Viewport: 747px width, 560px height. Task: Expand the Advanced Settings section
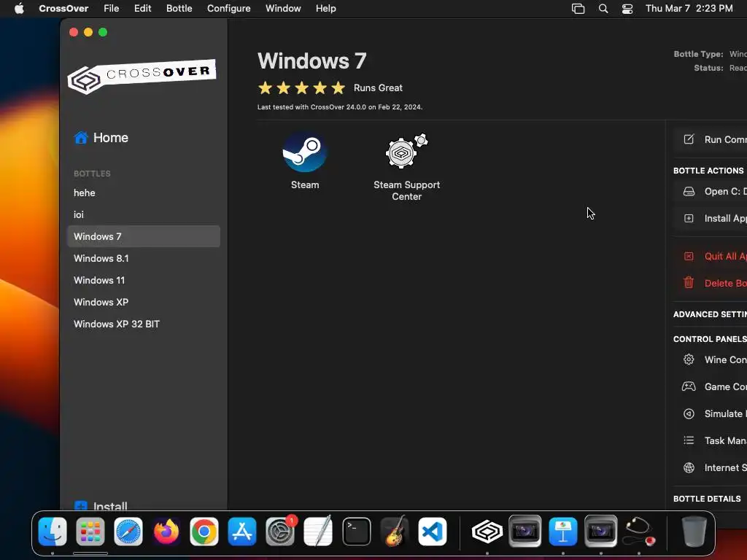[710, 314]
